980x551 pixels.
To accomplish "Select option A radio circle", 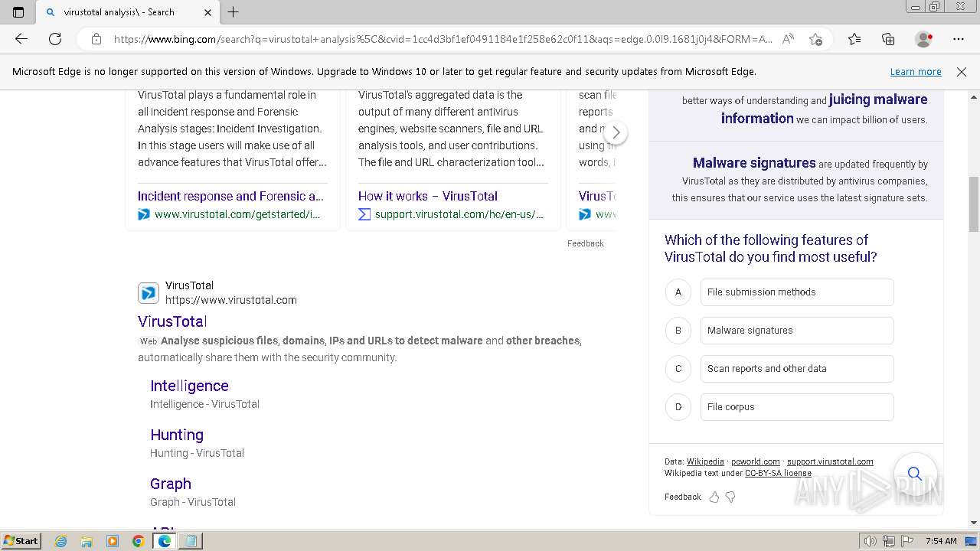I will (678, 292).
